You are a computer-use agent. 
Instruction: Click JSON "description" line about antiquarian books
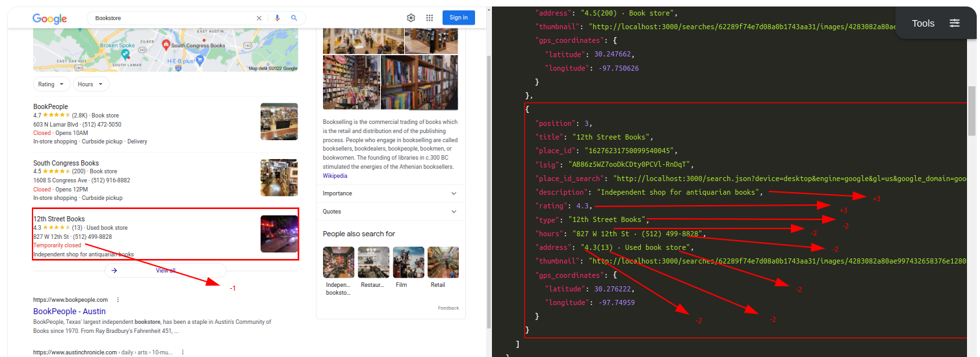click(648, 192)
